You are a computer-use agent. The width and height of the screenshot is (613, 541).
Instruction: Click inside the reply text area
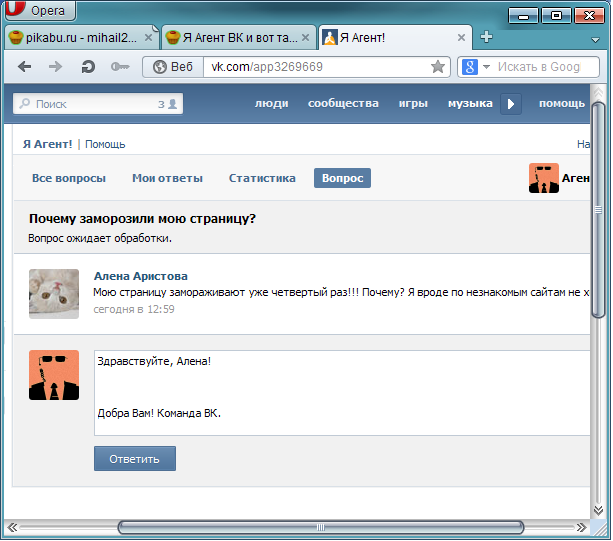pos(342,393)
